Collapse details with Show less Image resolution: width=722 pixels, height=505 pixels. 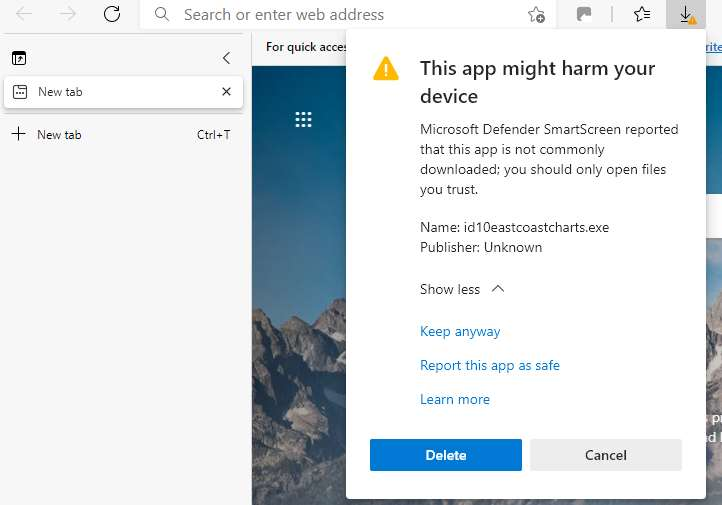pos(462,289)
